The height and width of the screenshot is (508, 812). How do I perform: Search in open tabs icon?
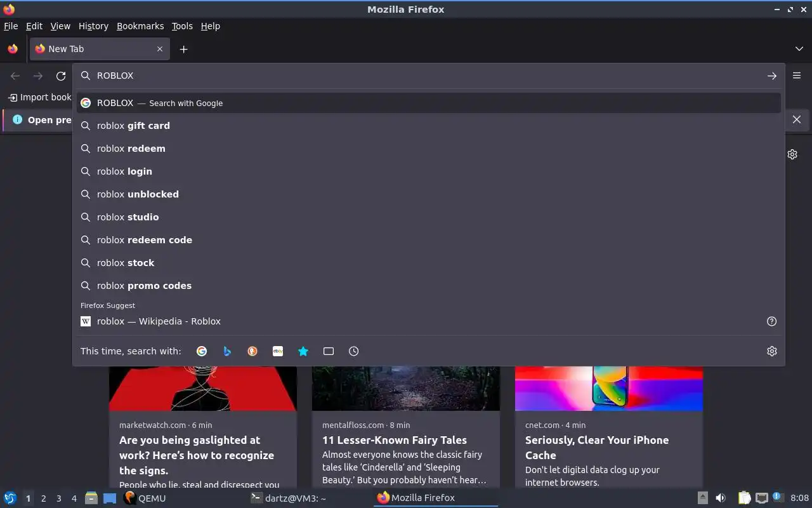[x=329, y=351]
